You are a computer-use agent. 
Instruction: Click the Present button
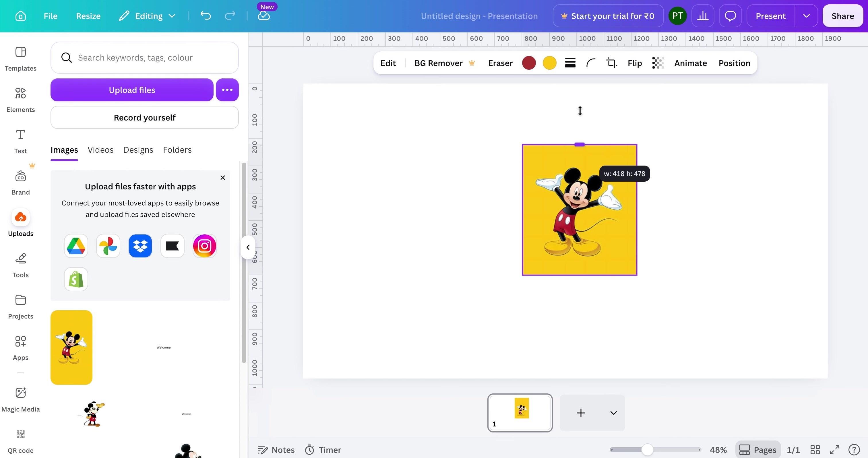pyautogui.click(x=770, y=16)
